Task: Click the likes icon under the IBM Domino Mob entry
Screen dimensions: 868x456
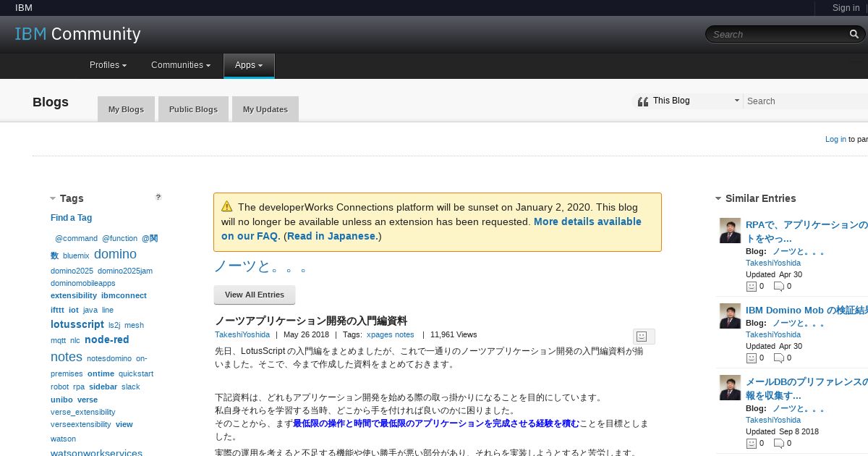Action: click(x=751, y=358)
